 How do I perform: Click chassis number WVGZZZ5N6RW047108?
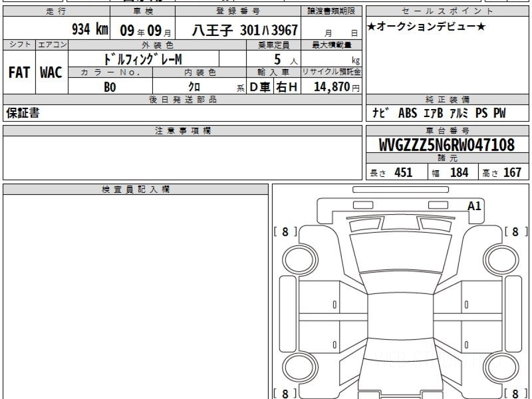click(x=447, y=145)
